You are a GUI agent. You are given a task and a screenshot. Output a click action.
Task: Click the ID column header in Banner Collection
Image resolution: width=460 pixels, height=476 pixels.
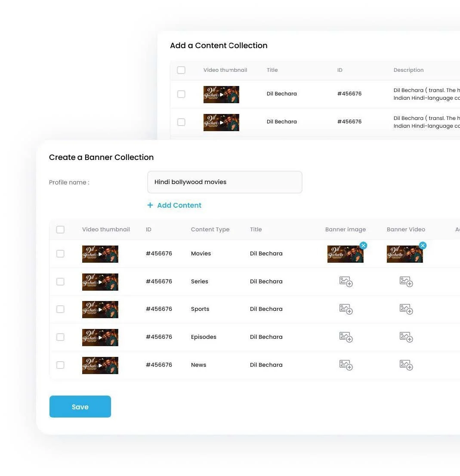[x=148, y=230]
